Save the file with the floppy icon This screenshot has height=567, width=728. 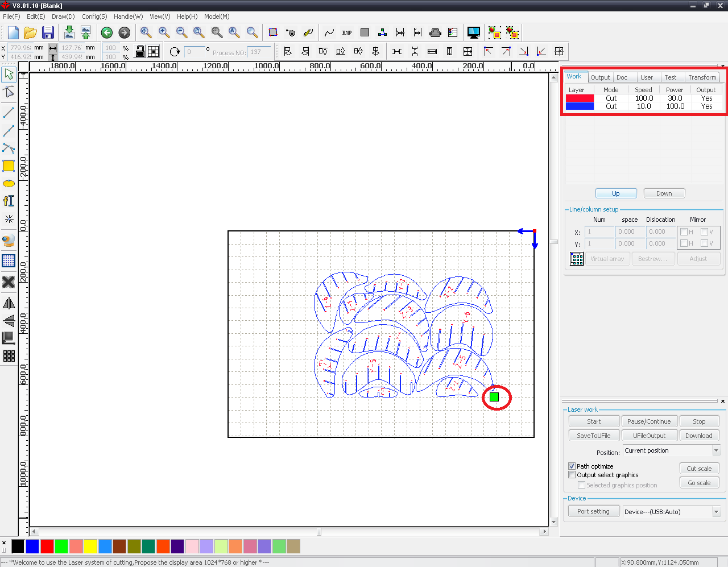click(x=48, y=32)
